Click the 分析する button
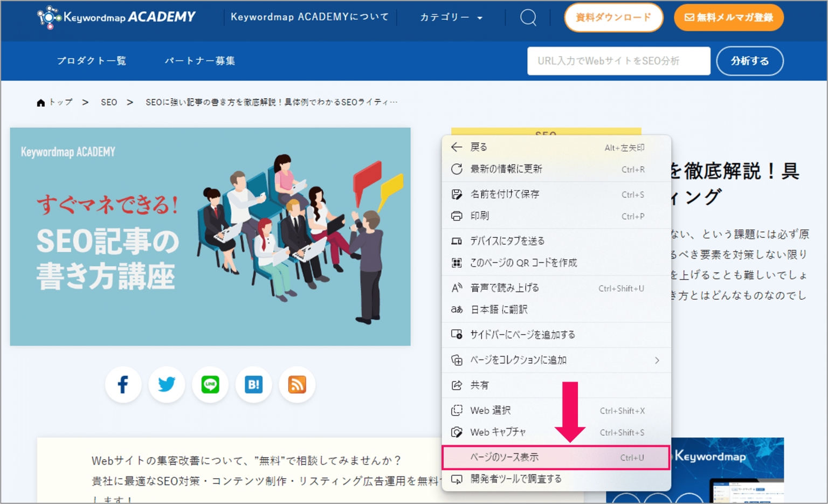Viewport: 828px width, 504px height. 750,61
